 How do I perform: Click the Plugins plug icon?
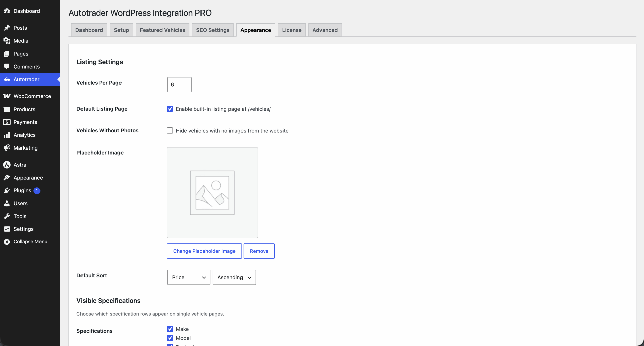7,190
